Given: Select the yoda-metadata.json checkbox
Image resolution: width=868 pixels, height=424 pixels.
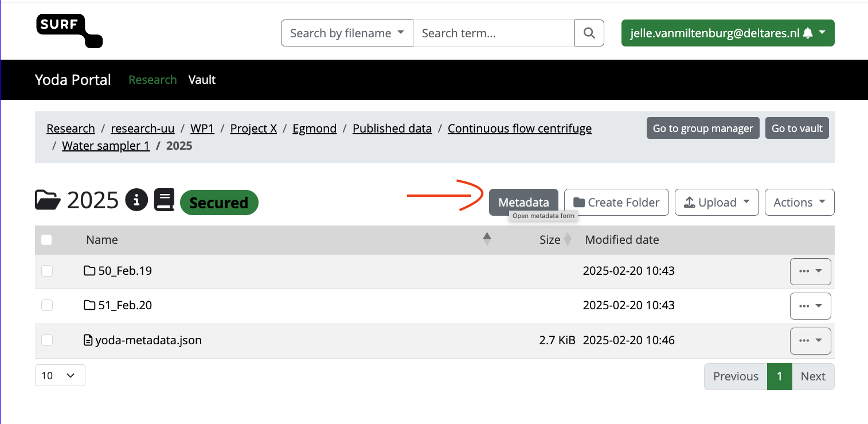Looking at the screenshot, I should [x=47, y=341].
